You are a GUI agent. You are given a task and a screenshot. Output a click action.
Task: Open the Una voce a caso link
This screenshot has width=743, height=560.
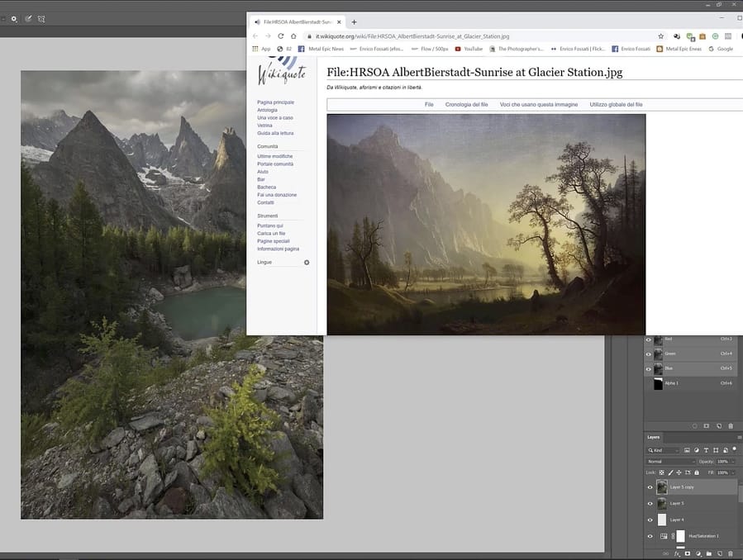275,118
